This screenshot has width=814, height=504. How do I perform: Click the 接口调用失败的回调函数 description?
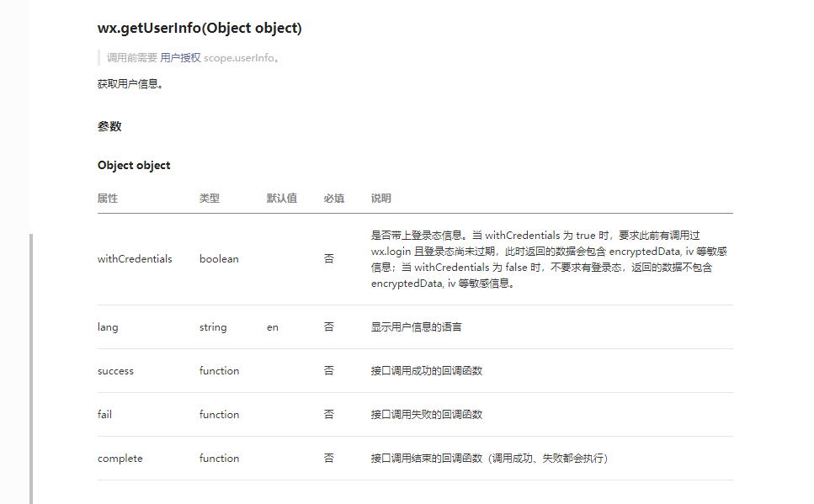(427, 414)
